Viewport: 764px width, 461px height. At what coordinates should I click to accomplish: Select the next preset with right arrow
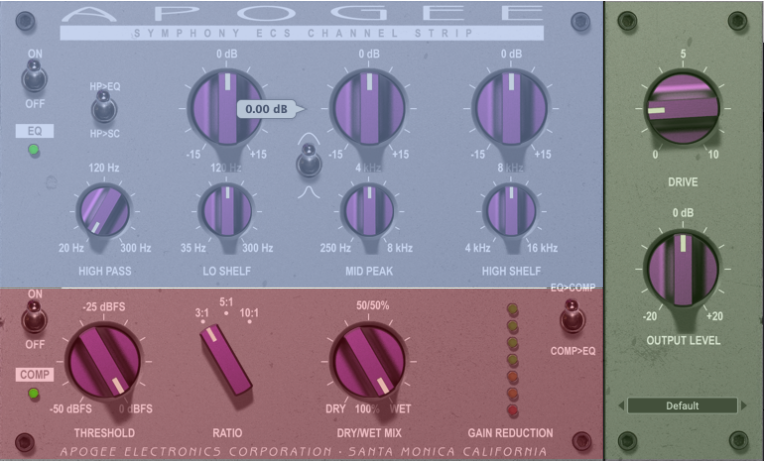coord(743,406)
